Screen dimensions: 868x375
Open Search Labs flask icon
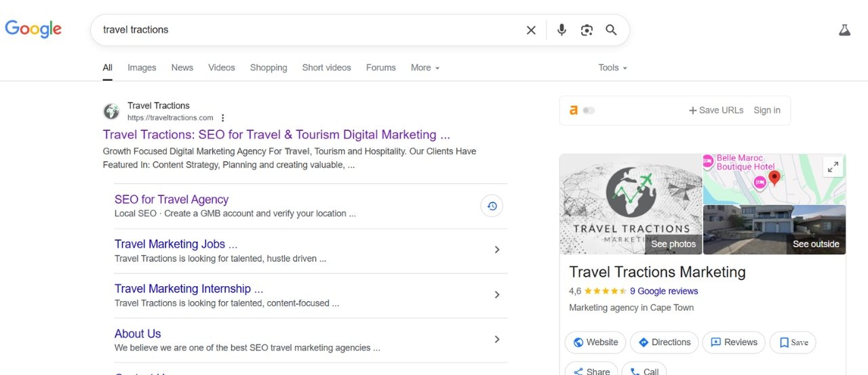tap(844, 30)
